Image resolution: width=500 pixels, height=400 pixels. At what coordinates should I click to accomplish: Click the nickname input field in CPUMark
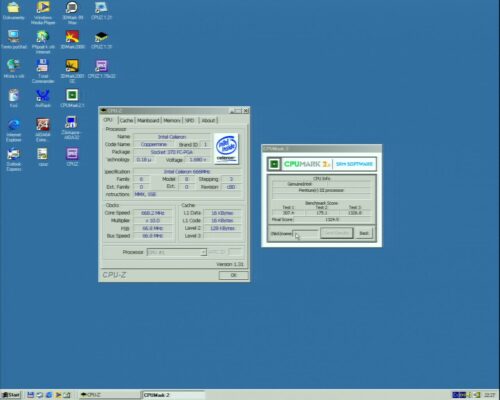[306, 234]
